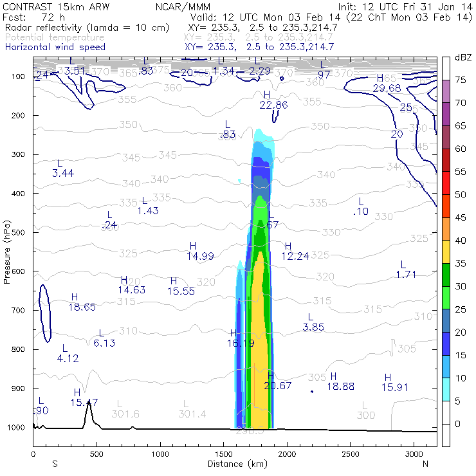Click the light purple 70-75 dBZ colorbar segment

pos(446,91)
